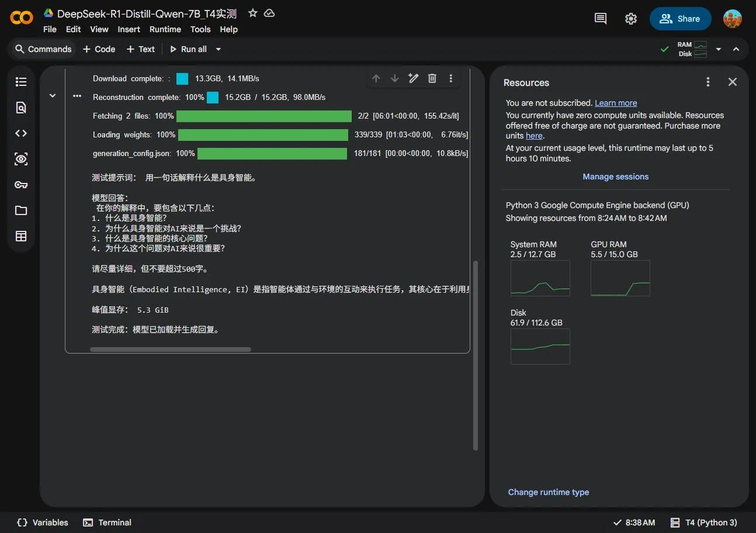Image resolution: width=756 pixels, height=533 pixels.
Task: Click the connected checkmark status icon
Action: [664, 49]
